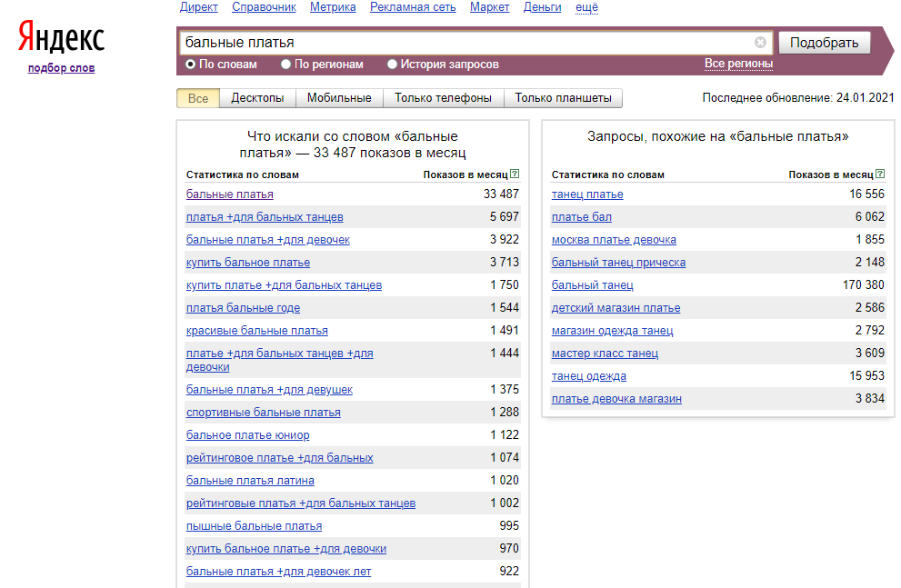
Task: Open the help icon in the similar queries table
Action: [880, 174]
